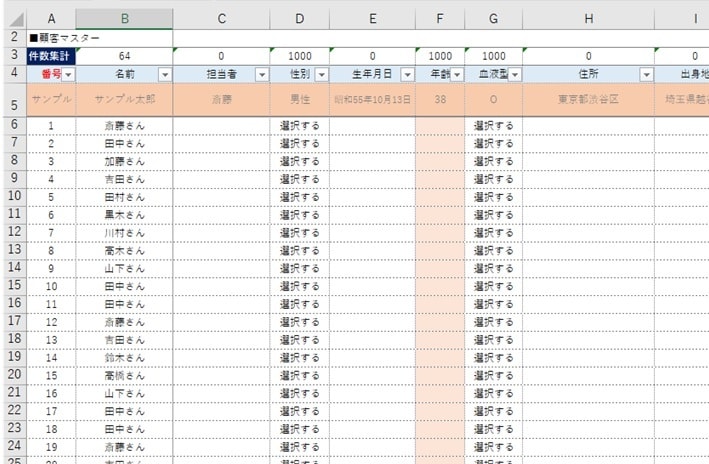The height and width of the screenshot is (464, 709).
Task: Click the ■顧客マスター title cell
Action: pos(99,38)
